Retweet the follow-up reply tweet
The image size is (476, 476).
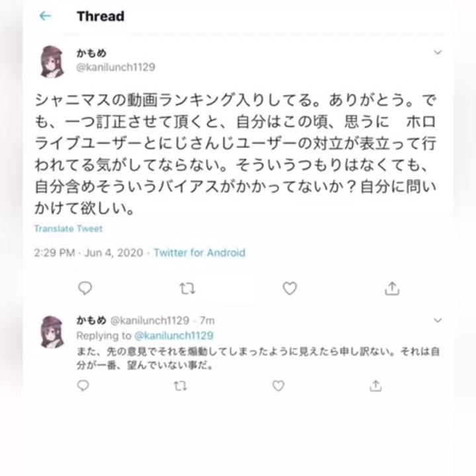(180, 386)
